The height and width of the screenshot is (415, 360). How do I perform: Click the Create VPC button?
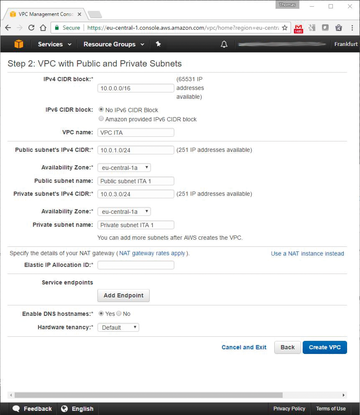[x=325, y=347]
